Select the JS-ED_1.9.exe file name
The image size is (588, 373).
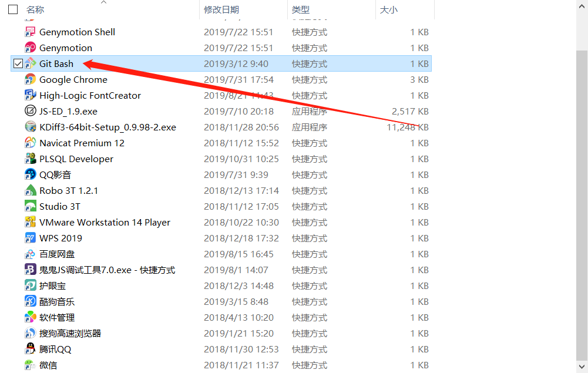click(68, 112)
